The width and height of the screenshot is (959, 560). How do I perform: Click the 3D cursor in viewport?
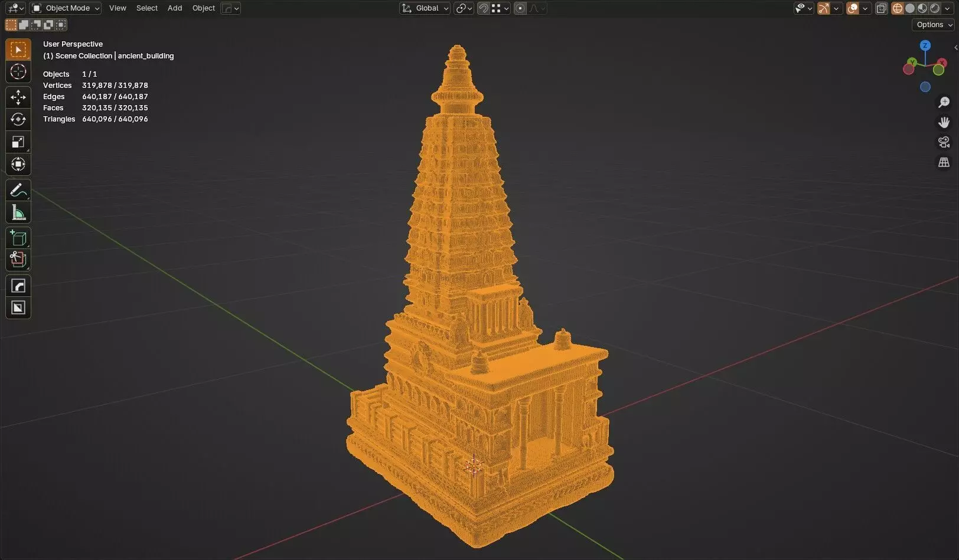point(474,466)
